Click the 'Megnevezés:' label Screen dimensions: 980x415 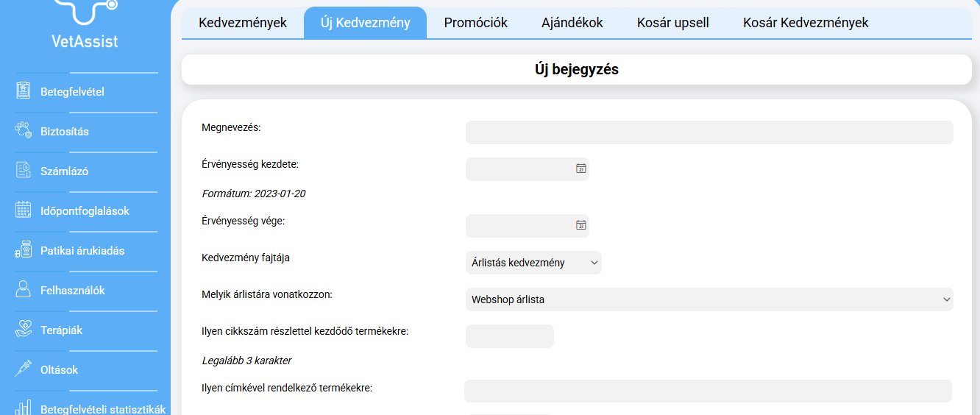click(231, 127)
